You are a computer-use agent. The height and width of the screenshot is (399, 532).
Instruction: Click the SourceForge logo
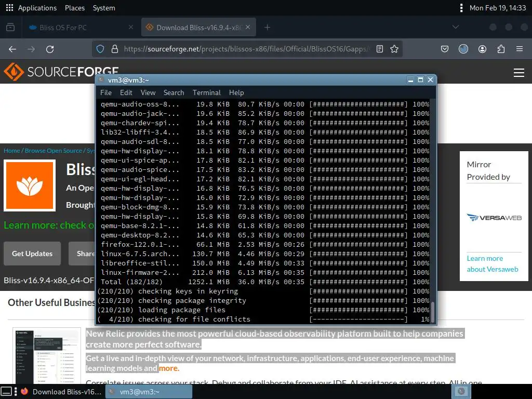pyautogui.click(x=61, y=72)
